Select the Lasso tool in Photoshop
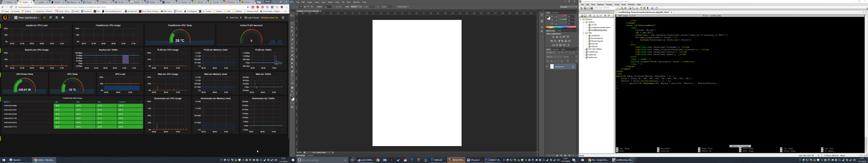The height and width of the screenshot is (163, 868). (292, 23)
